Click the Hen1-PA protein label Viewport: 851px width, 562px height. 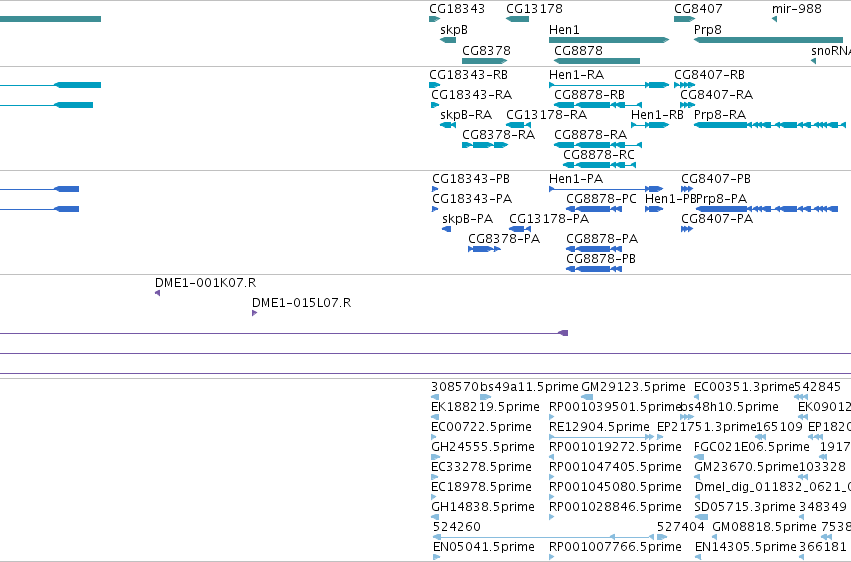(576, 178)
